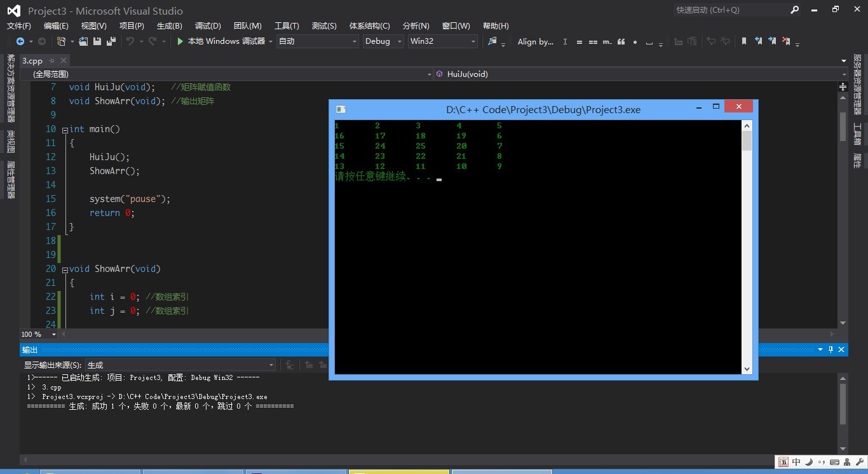Click the Align by... toolbar button
The width and height of the screenshot is (868, 474).
(x=535, y=41)
